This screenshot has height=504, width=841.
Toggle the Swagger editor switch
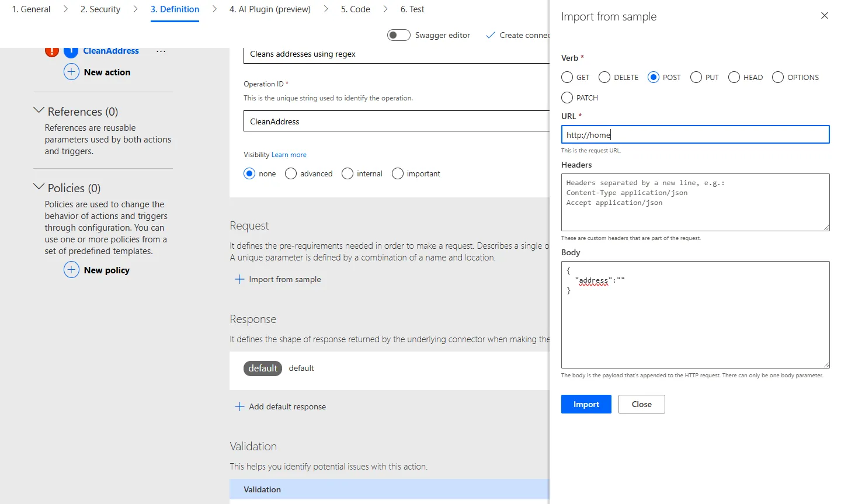tap(399, 35)
